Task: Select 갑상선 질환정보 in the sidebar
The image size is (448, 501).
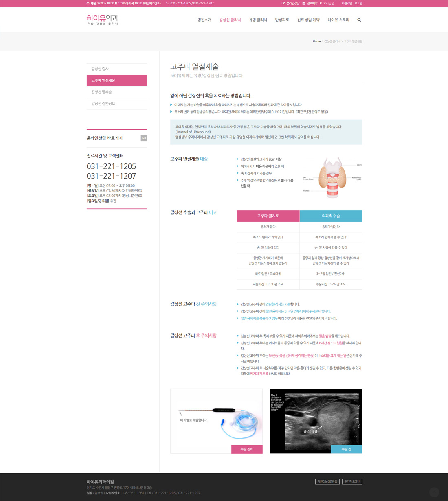Action: pos(117,104)
